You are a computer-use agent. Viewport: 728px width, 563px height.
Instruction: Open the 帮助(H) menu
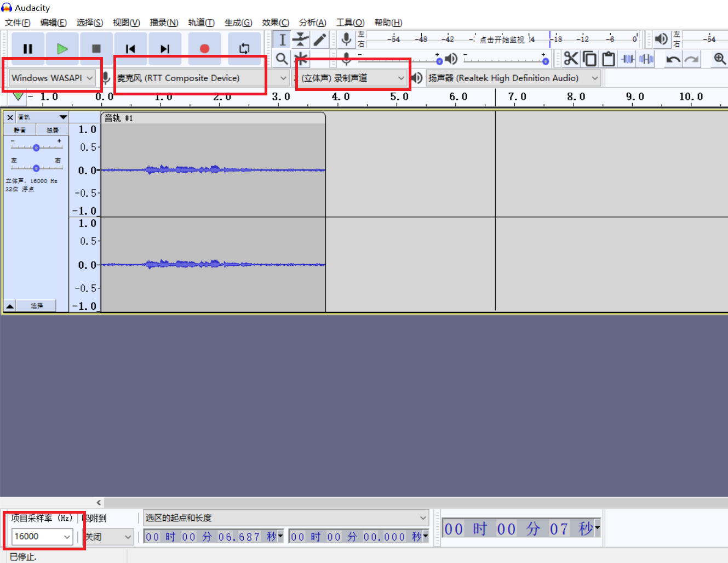coord(388,22)
